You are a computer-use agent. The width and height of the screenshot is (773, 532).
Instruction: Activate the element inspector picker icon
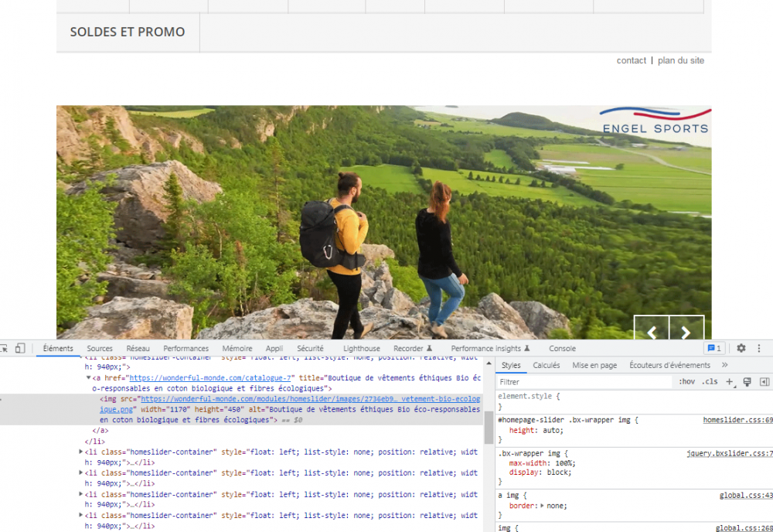(3, 348)
